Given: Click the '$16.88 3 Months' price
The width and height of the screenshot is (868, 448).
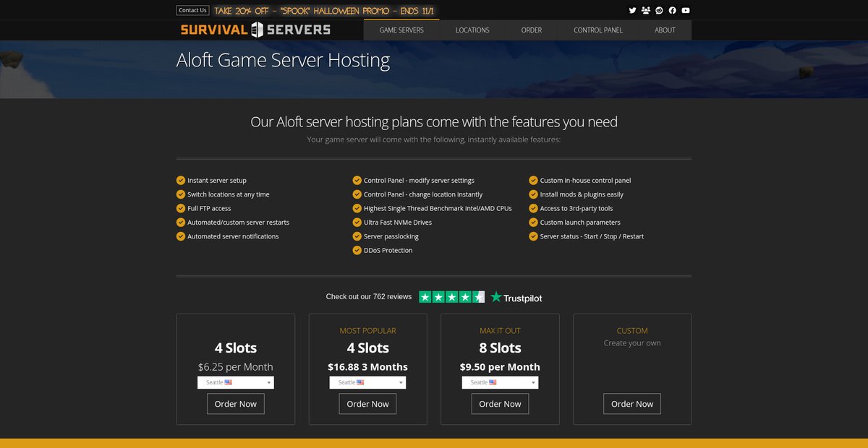Looking at the screenshot, I should pyautogui.click(x=367, y=366).
